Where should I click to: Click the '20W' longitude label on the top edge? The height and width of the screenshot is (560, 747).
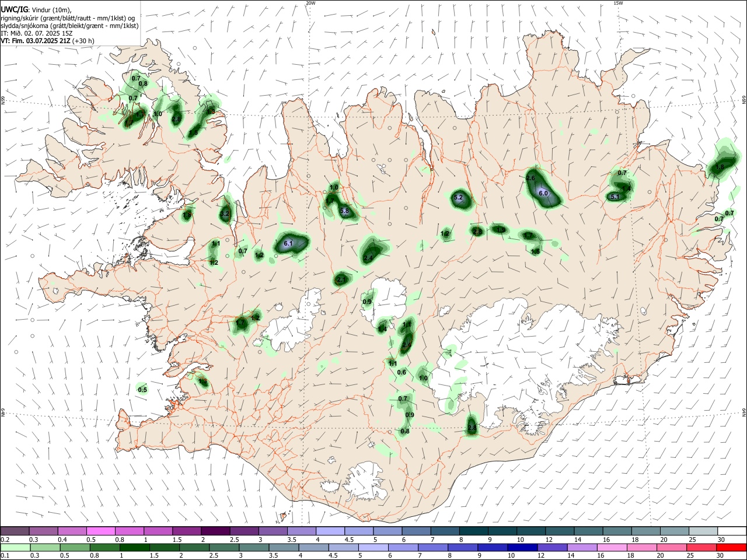point(310,3)
